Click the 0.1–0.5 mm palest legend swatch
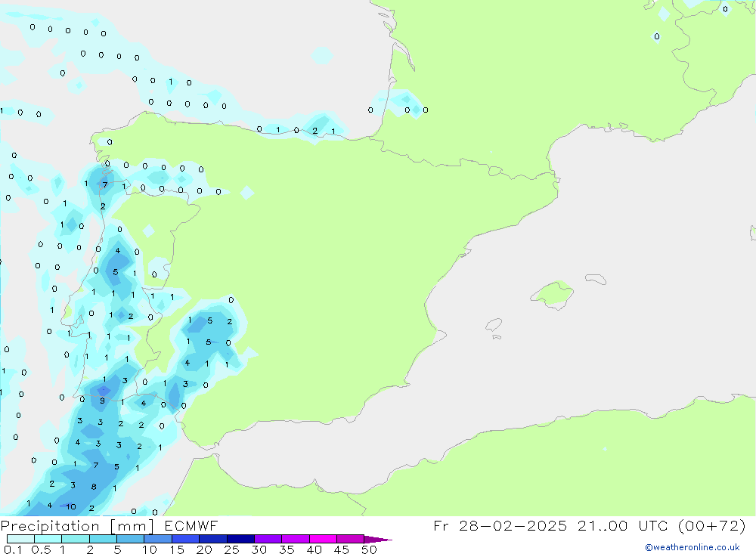The image size is (756, 554). coord(20,539)
